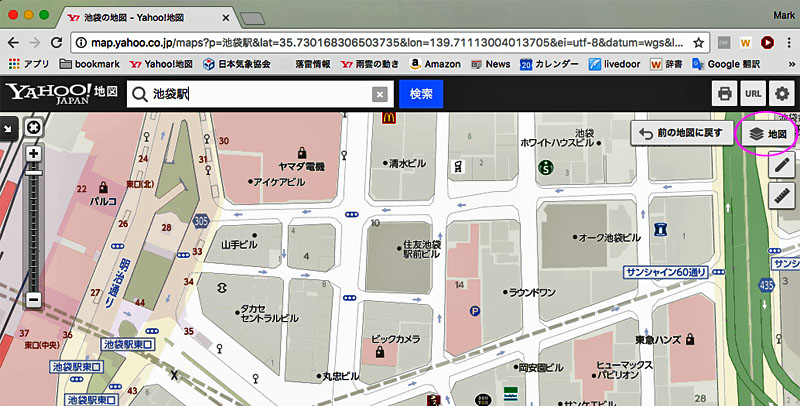Click the blue P parking icon
Image resolution: width=800 pixels, height=406 pixels.
pyautogui.click(x=475, y=310)
